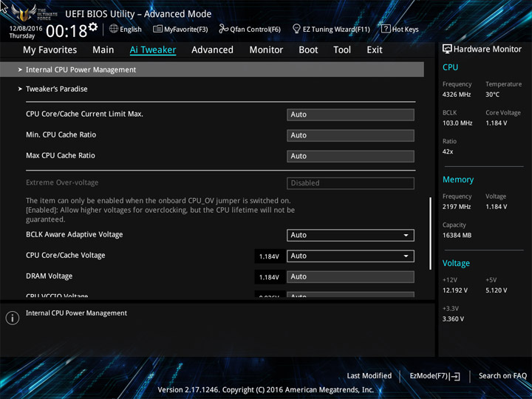Click the Qfan Control fan icon
This screenshot has height=399, width=532.
click(223, 29)
